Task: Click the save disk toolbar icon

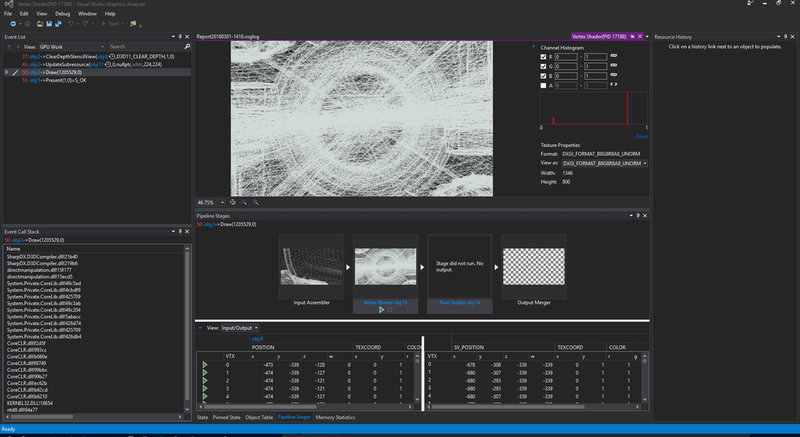Action: coord(49,23)
